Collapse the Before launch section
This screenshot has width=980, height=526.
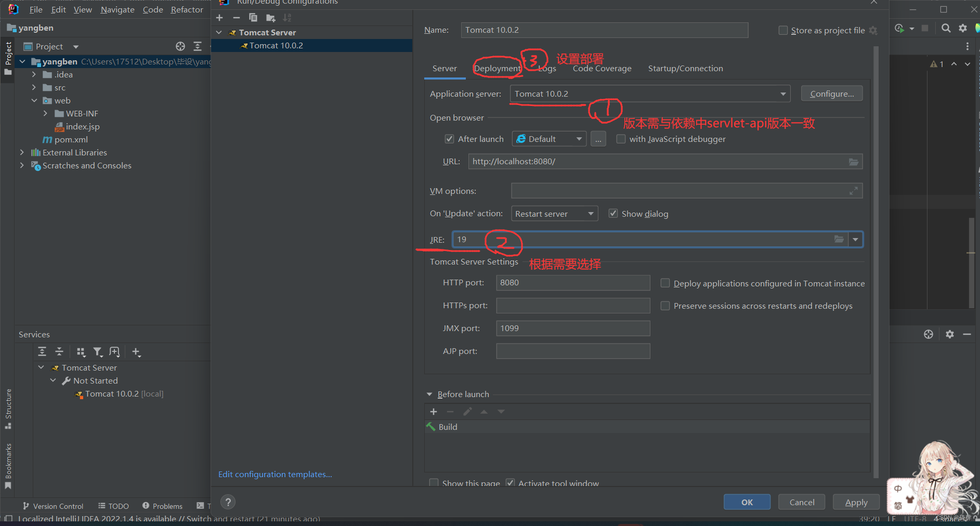pos(429,394)
